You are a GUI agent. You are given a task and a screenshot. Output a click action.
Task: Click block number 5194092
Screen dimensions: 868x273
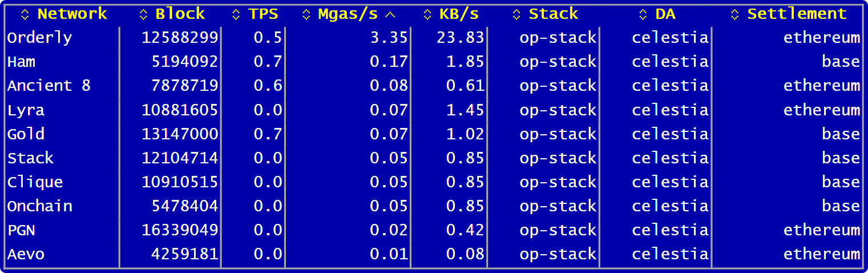click(x=185, y=62)
